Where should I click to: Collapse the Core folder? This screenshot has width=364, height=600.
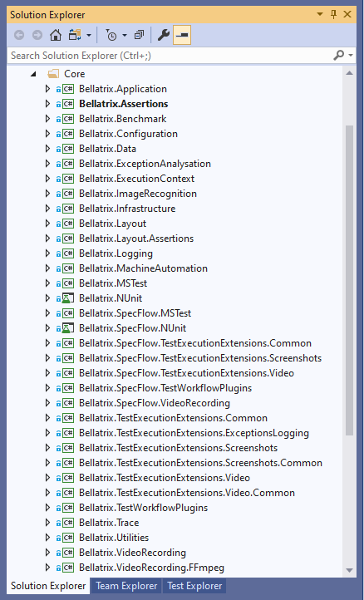[34, 74]
